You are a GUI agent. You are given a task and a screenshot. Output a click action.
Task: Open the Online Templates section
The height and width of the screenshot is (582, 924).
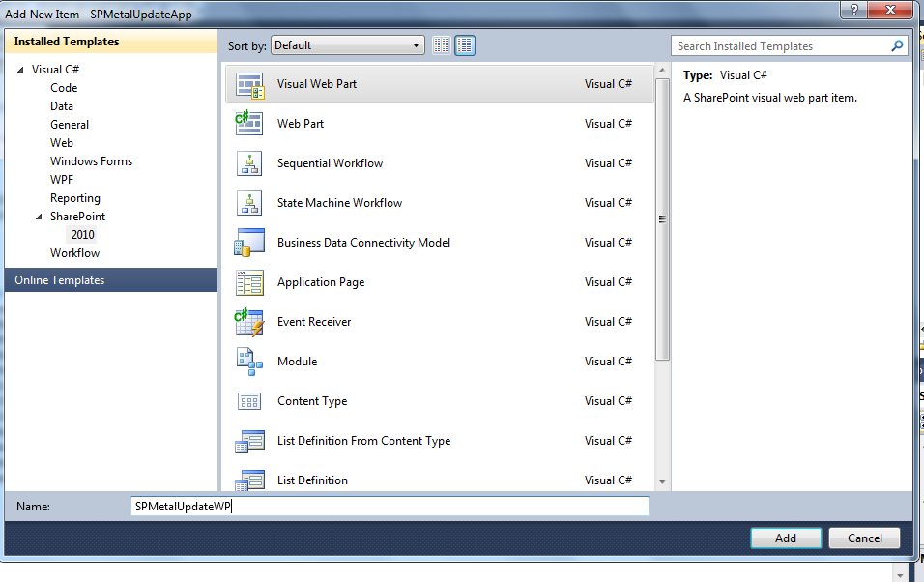(x=111, y=280)
